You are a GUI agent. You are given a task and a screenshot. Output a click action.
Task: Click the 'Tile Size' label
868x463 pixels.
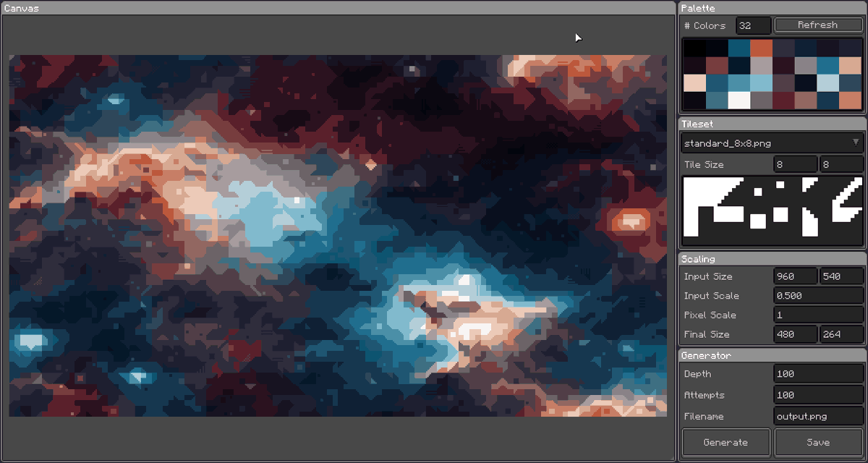(x=704, y=165)
